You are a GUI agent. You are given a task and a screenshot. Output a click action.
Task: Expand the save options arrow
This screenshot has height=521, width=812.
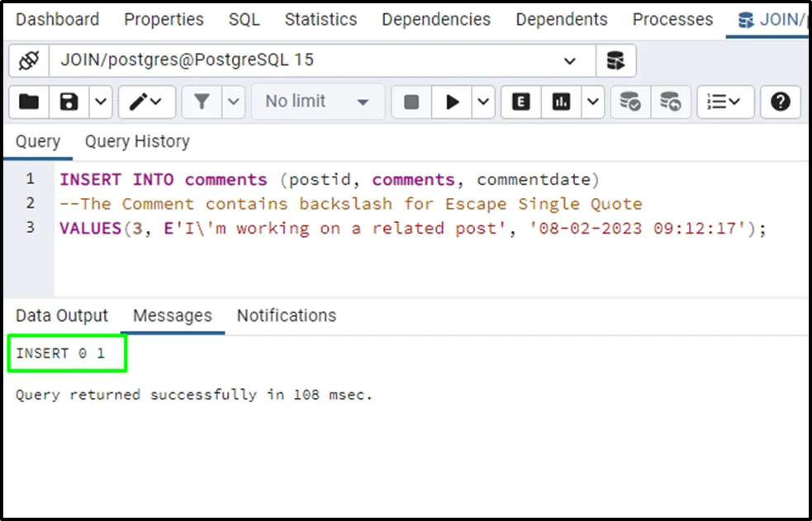point(101,102)
